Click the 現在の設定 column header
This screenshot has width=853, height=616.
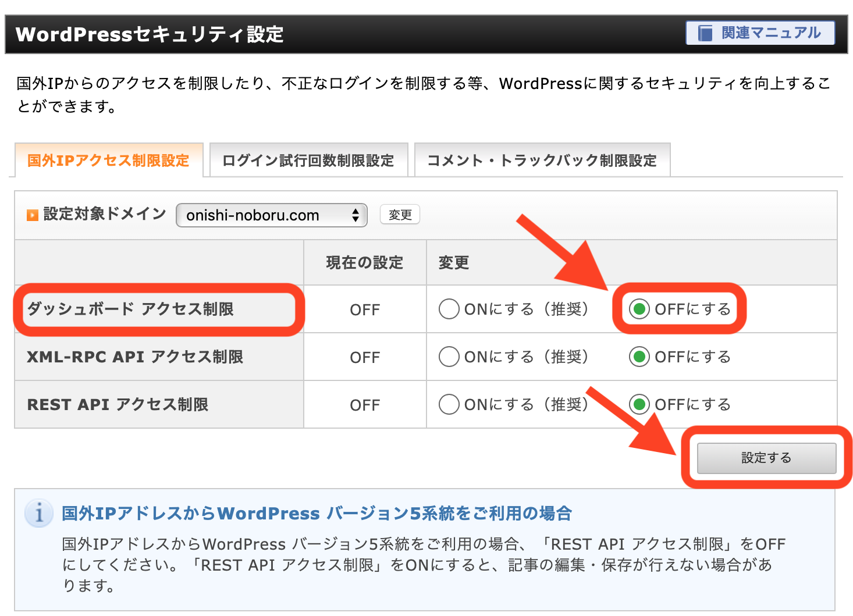[x=365, y=262]
